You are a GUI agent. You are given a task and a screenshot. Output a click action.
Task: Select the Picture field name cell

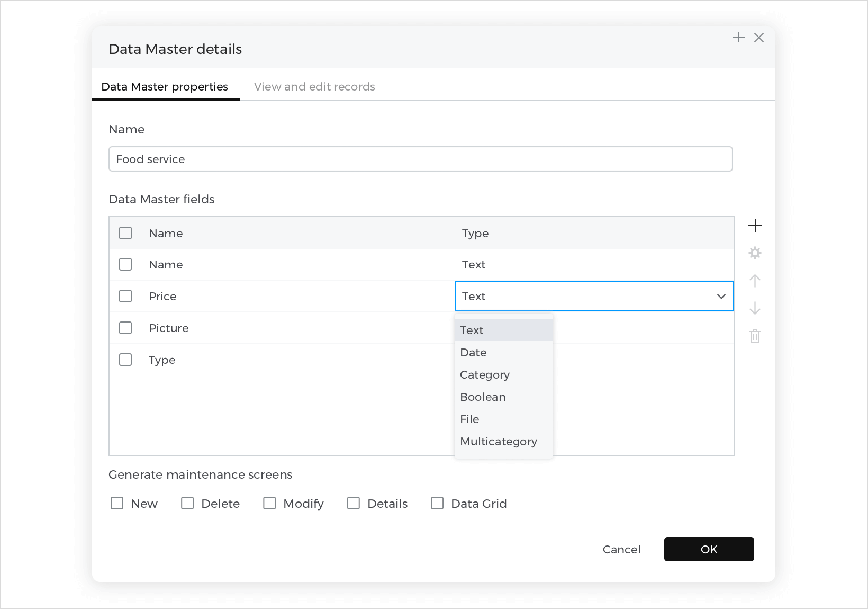coord(168,328)
